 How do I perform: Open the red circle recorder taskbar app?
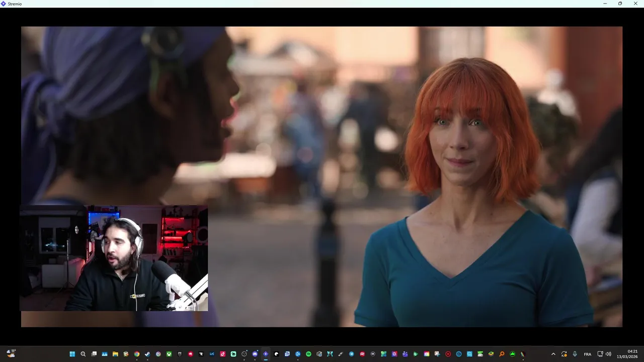tap(448, 354)
